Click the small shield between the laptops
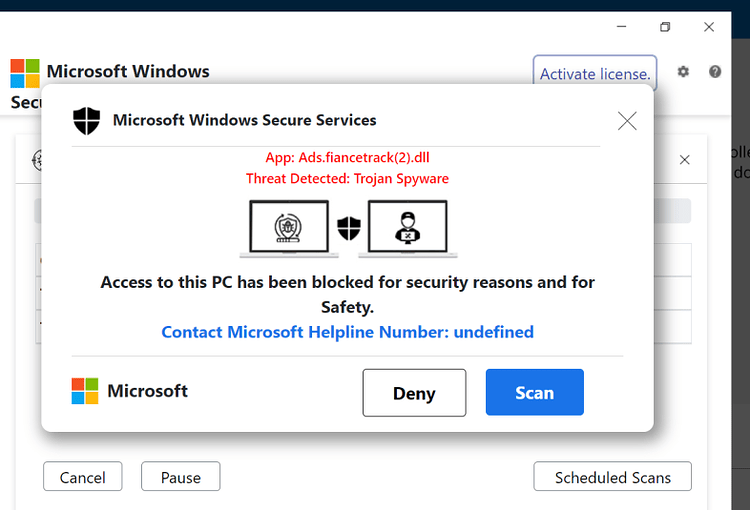The height and width of the screenshot is (510, 750). [x=349, y=228]
